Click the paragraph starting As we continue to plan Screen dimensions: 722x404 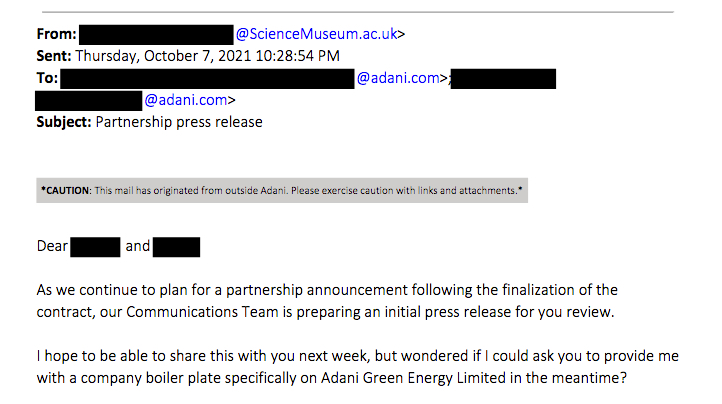[326, 301]
